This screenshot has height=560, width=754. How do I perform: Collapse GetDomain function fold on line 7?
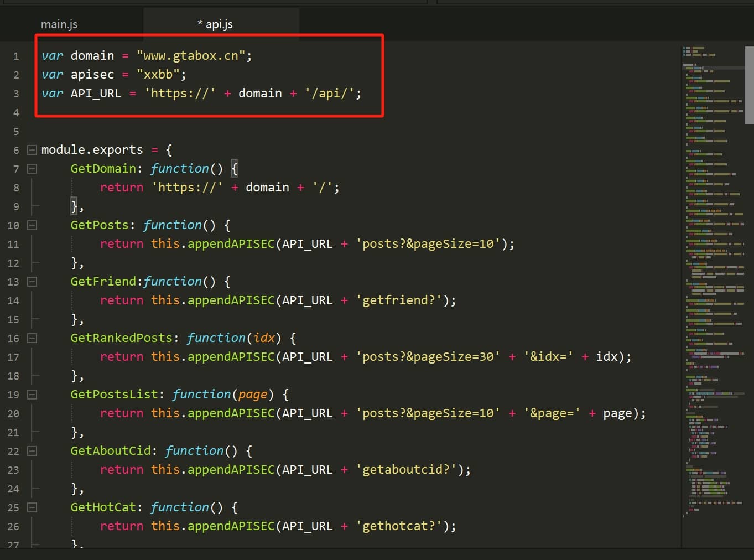(x=32, y=169)
